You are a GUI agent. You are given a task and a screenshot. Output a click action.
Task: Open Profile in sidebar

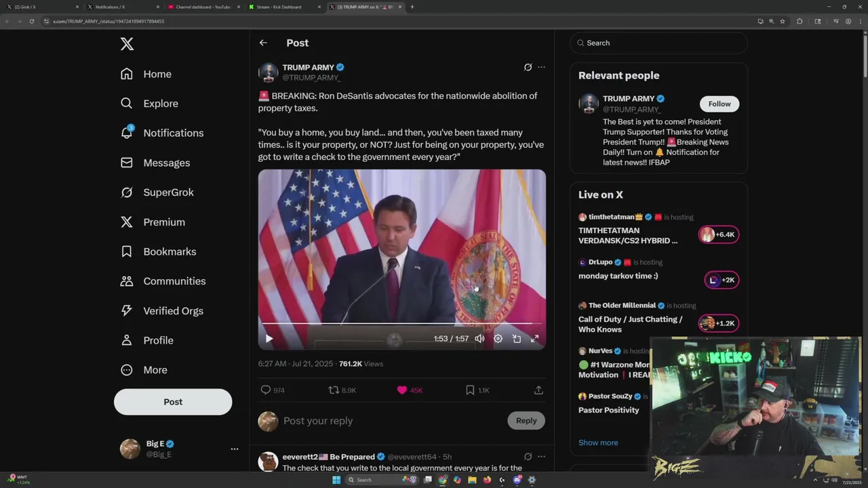pos(146,340)
